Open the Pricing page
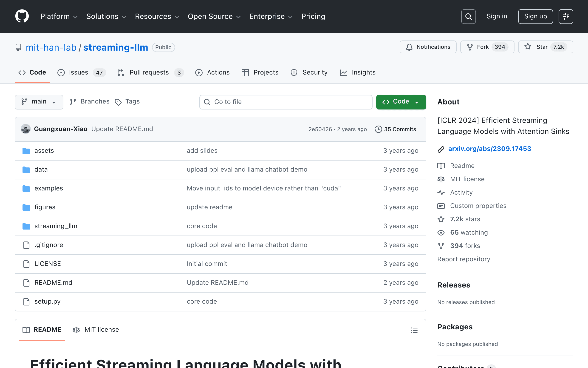The width and height of the screenshot is (588, 368). tap(313, 16)
